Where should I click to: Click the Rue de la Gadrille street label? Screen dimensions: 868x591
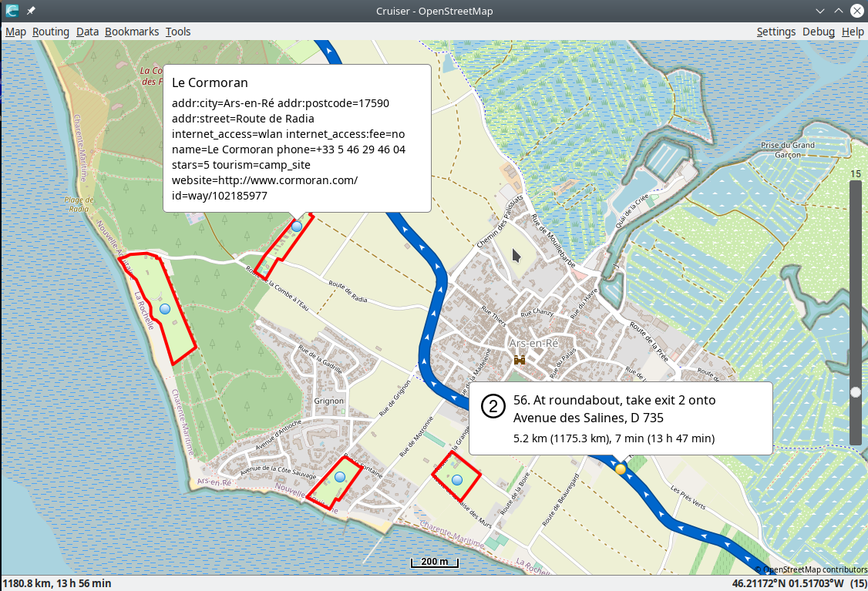(x=320, y=358)
